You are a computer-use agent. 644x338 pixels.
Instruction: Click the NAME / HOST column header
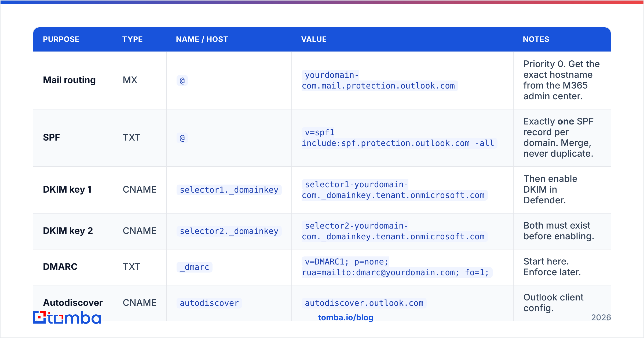(202, 39)
